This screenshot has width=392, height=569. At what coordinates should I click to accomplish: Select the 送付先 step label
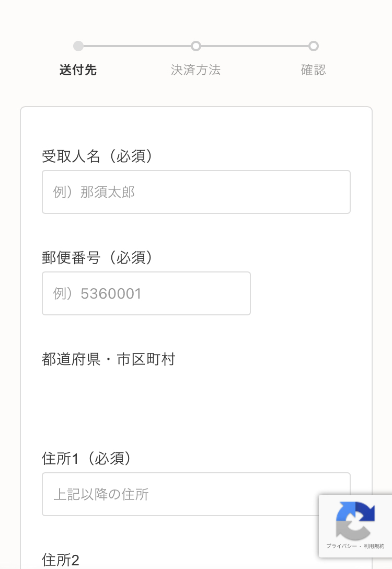coord(78,70)
